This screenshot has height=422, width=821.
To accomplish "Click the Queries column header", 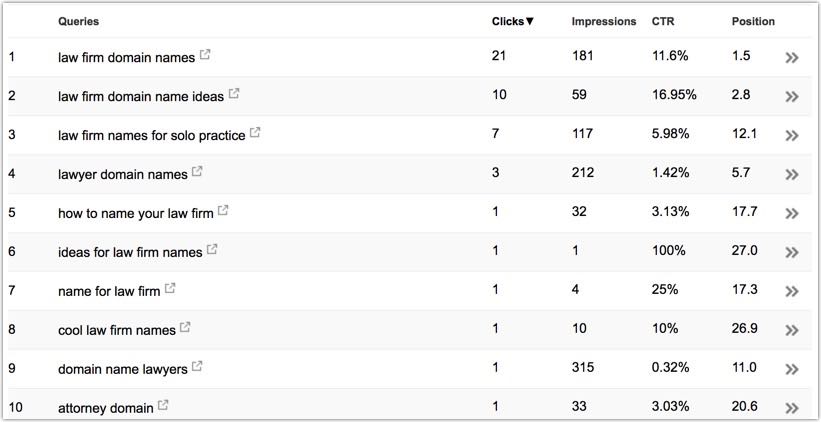I will pyautogui.click(x=79, y=21).
